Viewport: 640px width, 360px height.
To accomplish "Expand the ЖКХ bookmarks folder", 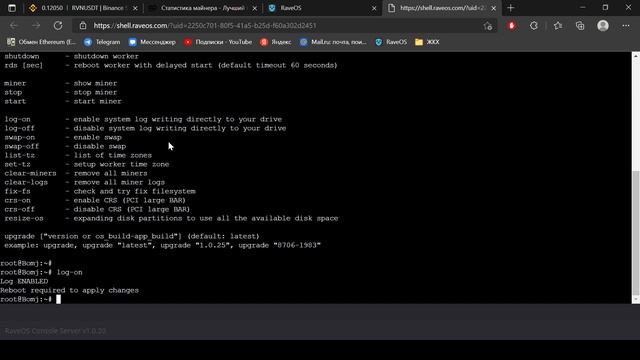I will click(x=427, y=42).
